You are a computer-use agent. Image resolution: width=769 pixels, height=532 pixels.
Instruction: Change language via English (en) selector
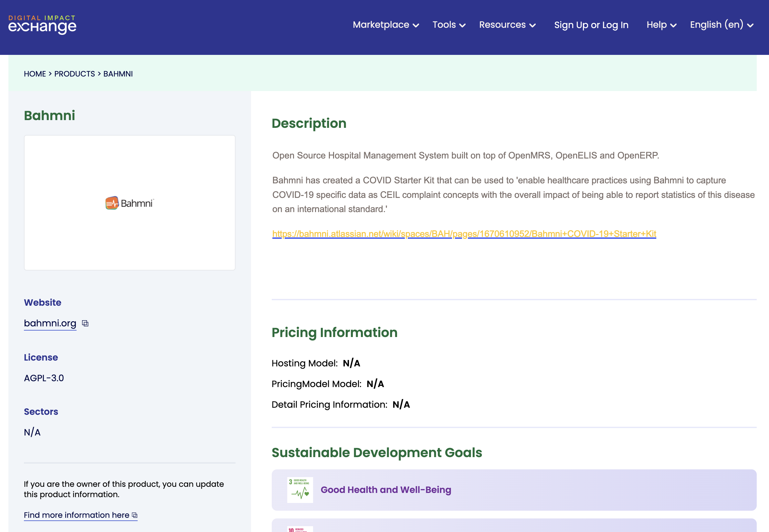722,25
